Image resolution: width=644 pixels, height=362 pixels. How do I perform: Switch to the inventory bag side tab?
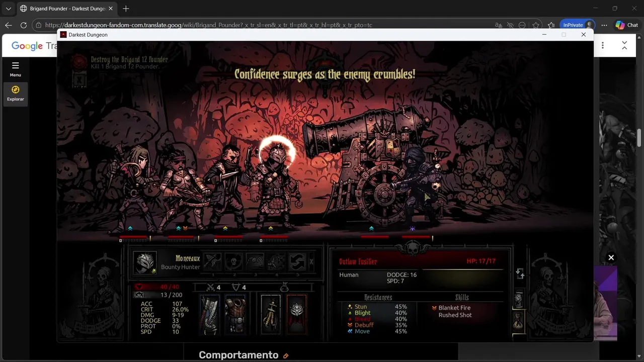(519, 321)
